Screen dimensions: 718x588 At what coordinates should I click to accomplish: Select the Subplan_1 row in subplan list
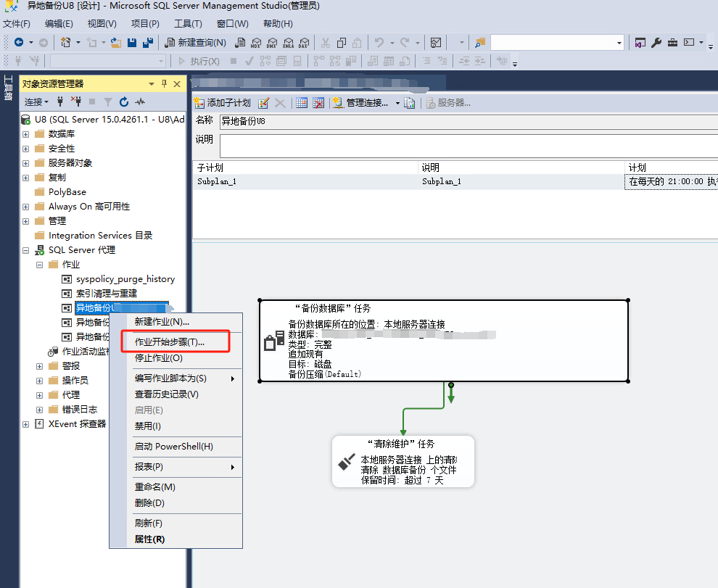(455, 182)
